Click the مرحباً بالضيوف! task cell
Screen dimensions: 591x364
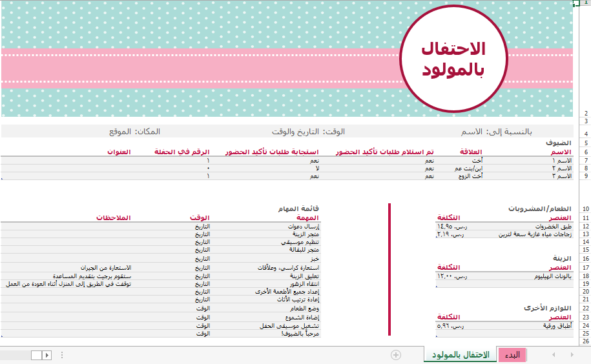pos(300,334)
